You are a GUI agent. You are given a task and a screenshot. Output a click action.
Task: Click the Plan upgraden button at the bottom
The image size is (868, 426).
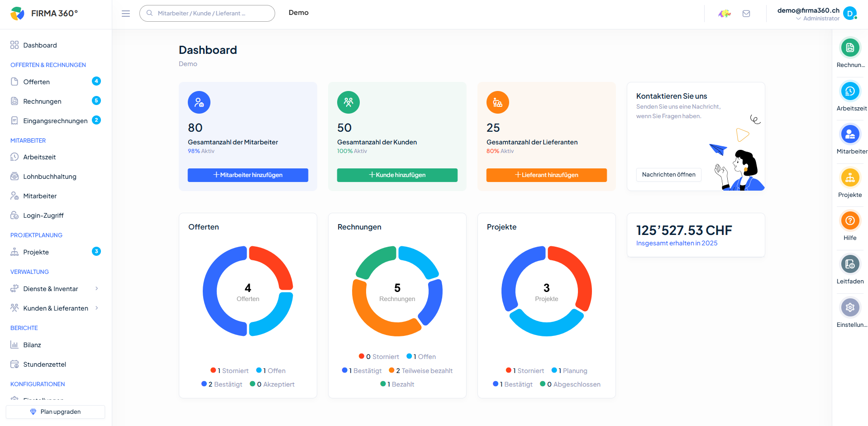(55, 412)
